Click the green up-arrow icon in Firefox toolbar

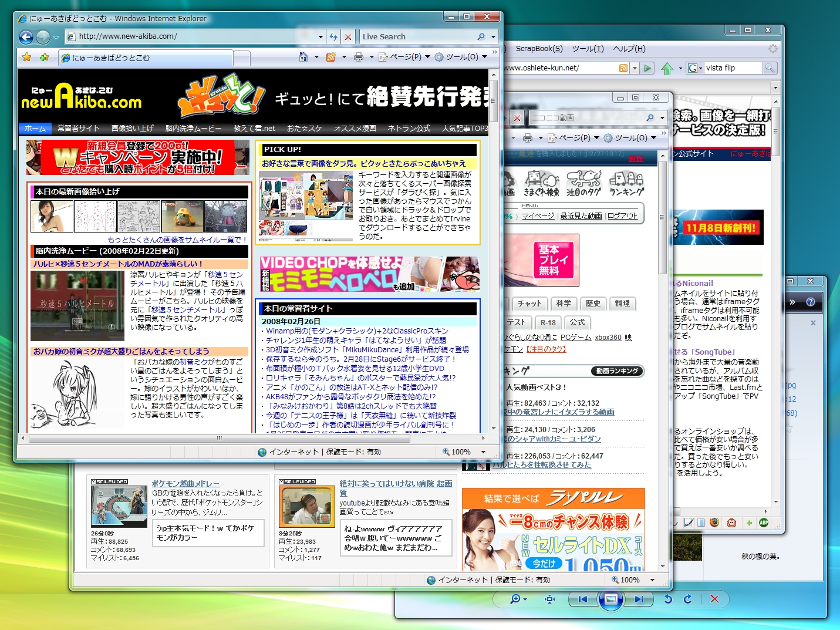[x=667, y=69]
